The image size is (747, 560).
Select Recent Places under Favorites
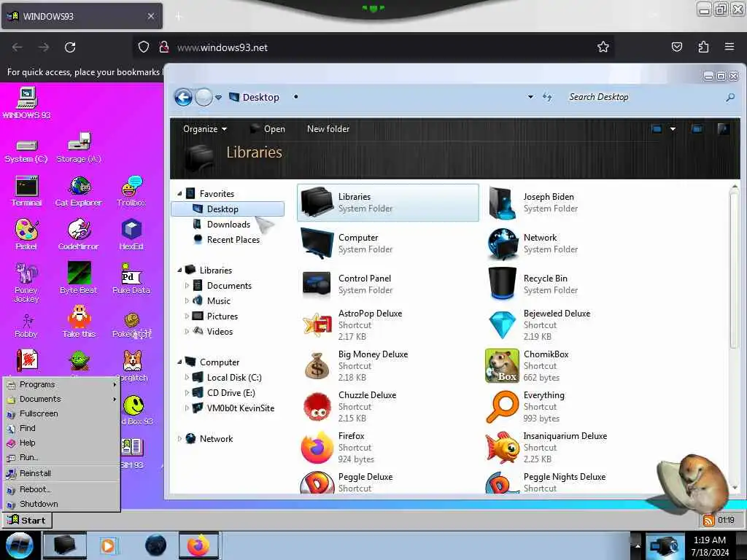[x=227, y=239]
